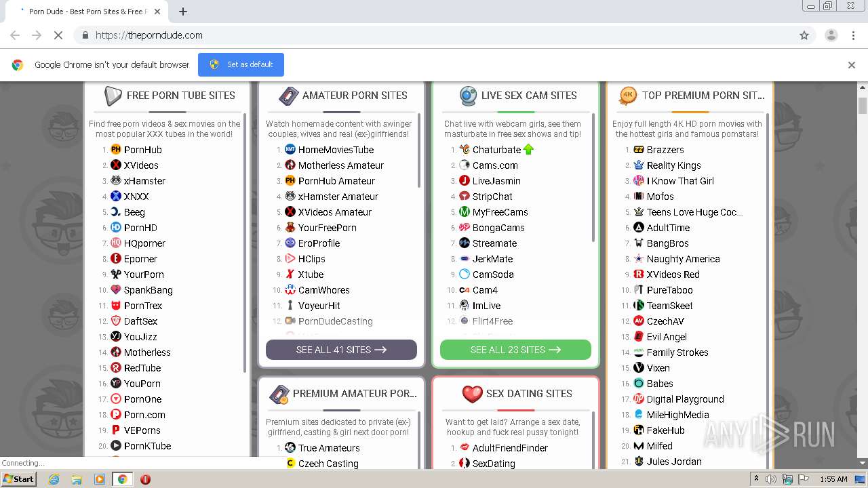868x488 pixels.
Task: Go back to the previous page
Action: pyautogui.click(x=15, y=35)
